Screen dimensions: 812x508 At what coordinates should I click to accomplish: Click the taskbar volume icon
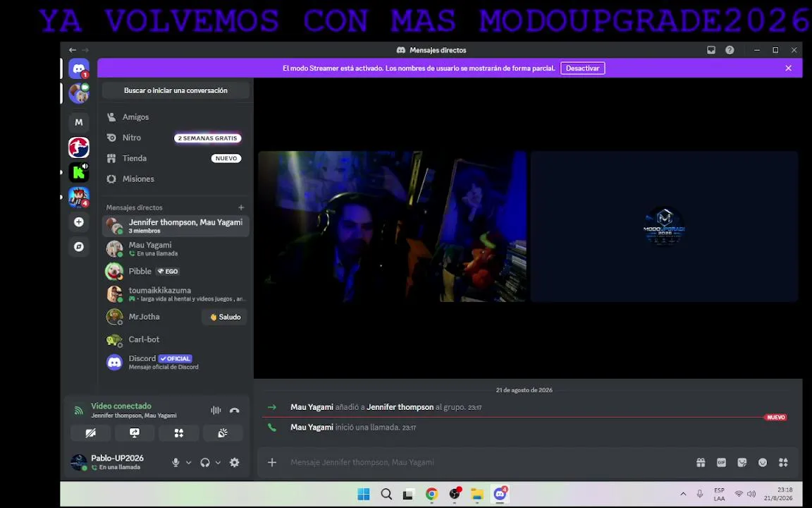click(751, 494)
